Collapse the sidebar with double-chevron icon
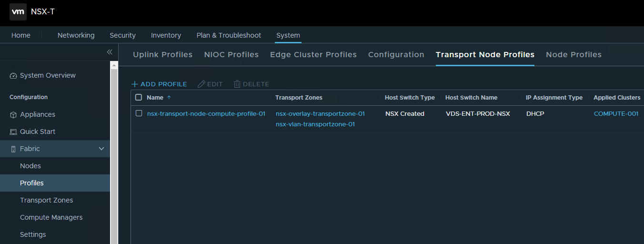 pos(110,51)
